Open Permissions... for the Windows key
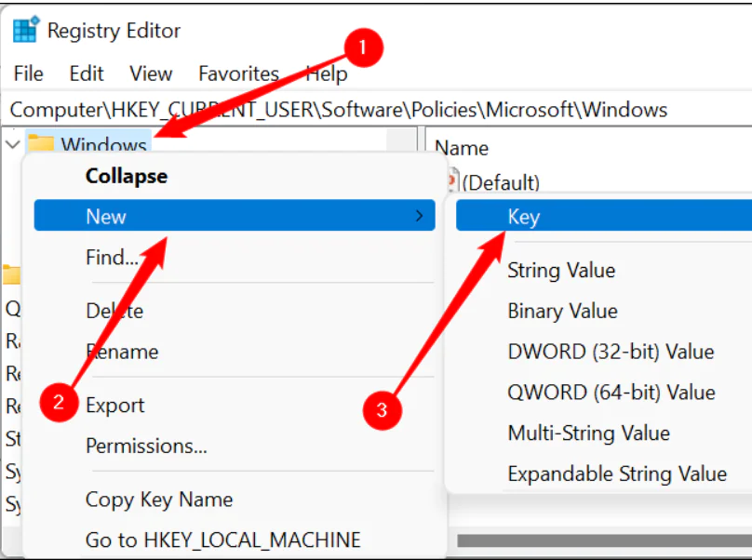752x560 pixels. point(146,446)
